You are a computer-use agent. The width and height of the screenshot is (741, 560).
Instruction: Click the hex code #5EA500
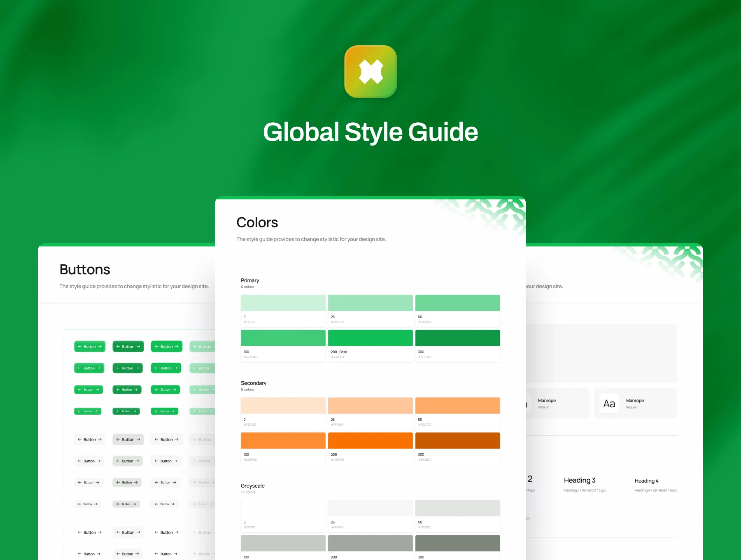point(250,357)
